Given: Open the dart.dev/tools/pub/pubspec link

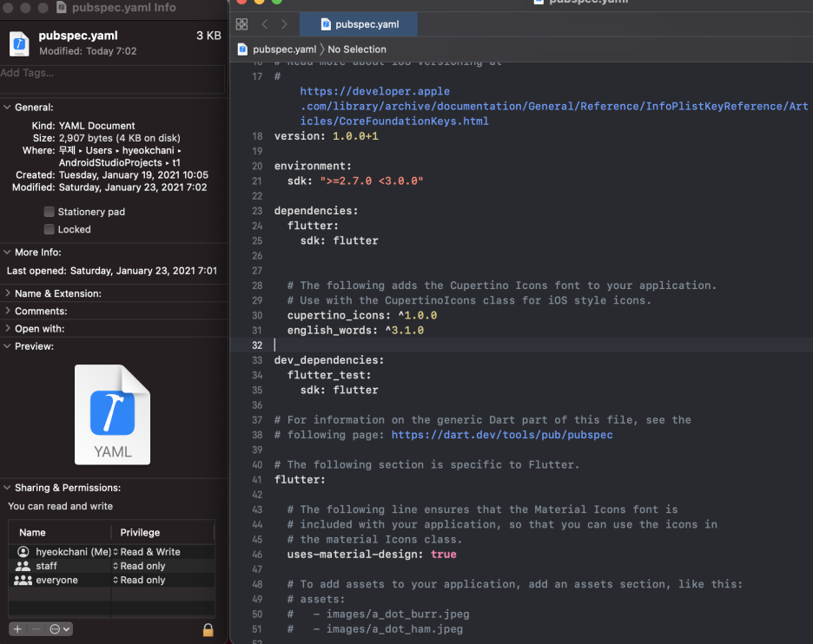Looking at the screenshot, I should click(x=502, y=435).
